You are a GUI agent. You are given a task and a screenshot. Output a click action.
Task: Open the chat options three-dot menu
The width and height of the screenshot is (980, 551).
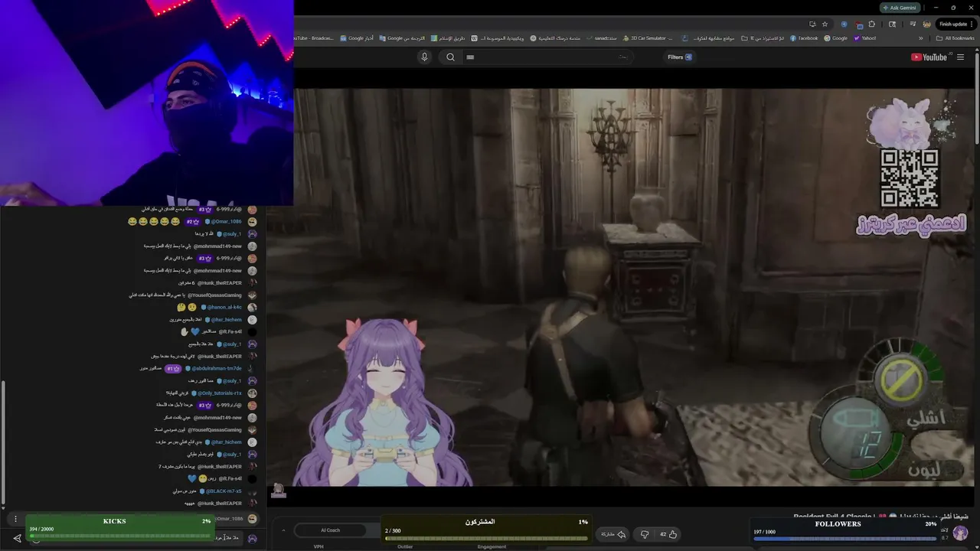click(15, 519)
